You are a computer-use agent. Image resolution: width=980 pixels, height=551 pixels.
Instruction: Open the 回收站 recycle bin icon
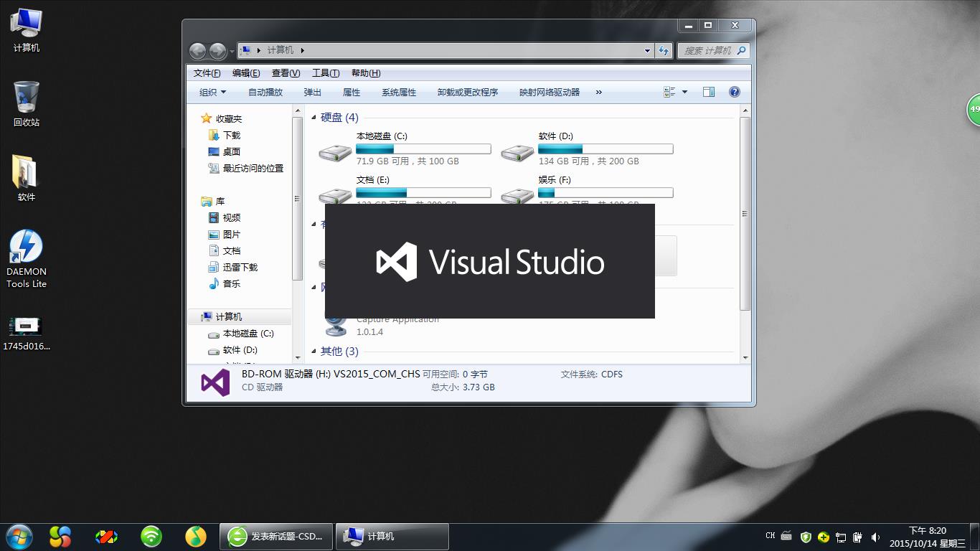(x=26, y=103)
